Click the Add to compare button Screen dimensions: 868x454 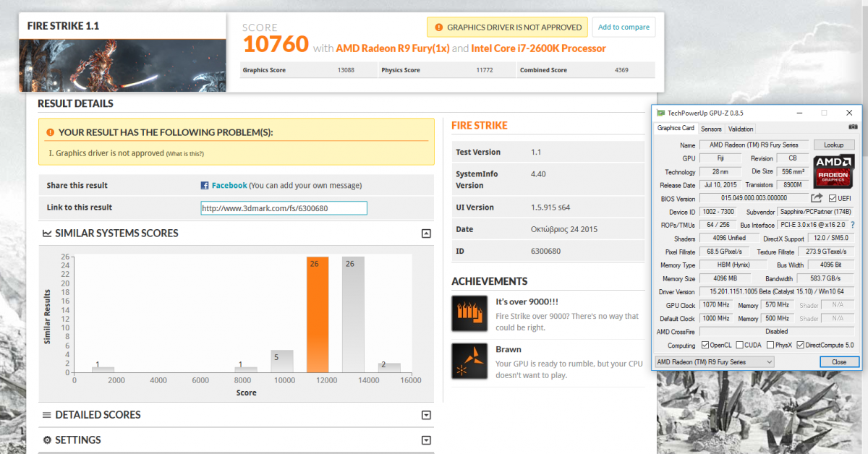624,27
